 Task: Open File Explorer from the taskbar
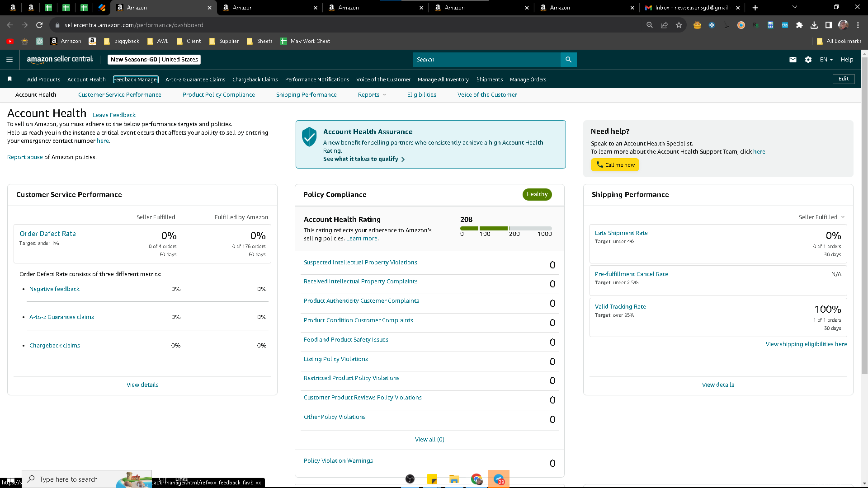point(454,479)
